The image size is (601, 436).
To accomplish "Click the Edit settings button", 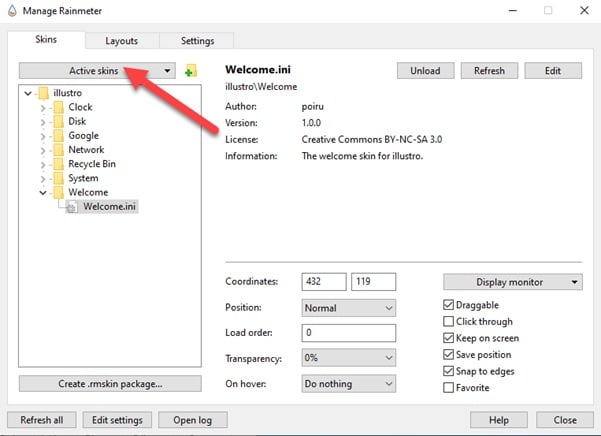I will (x=117, y=420).
